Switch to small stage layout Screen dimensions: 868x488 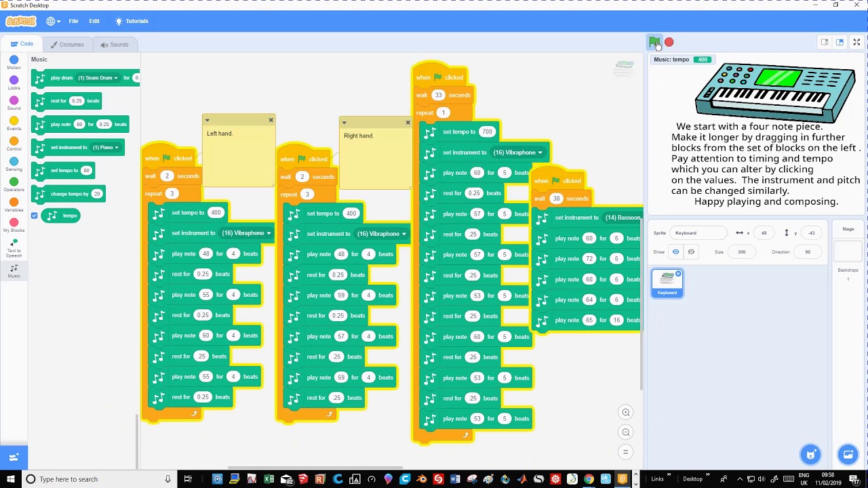coord(825,42)
